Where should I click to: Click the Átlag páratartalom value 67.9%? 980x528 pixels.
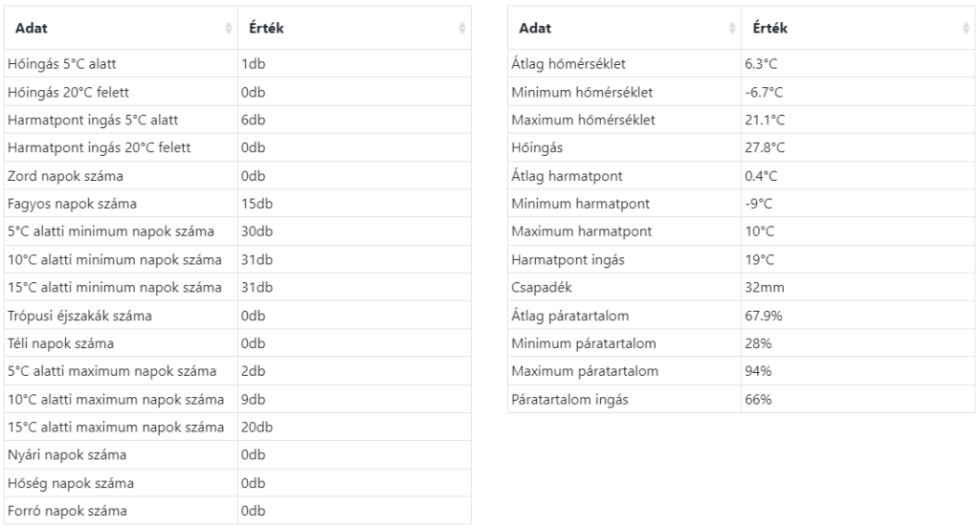point(764,316)
